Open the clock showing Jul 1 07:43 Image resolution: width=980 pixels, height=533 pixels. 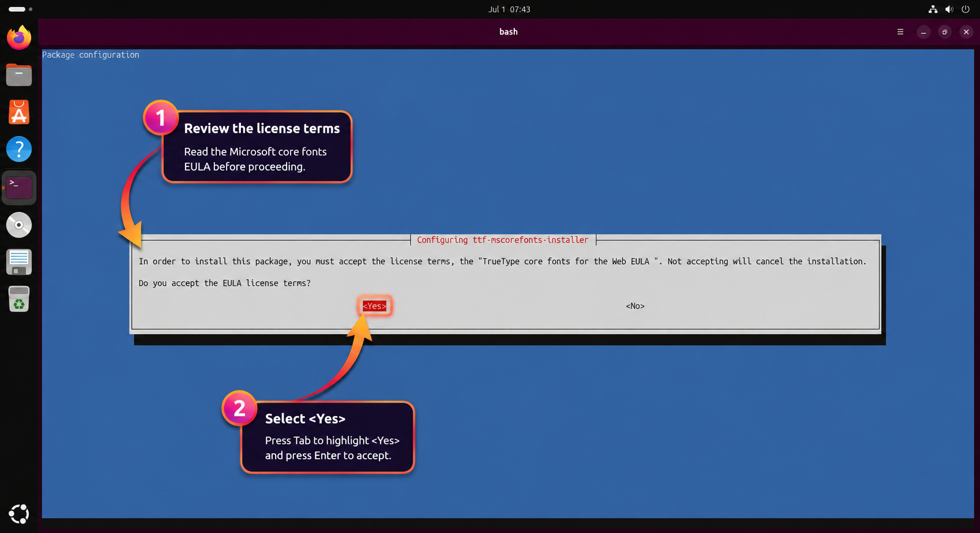(509, 9)
